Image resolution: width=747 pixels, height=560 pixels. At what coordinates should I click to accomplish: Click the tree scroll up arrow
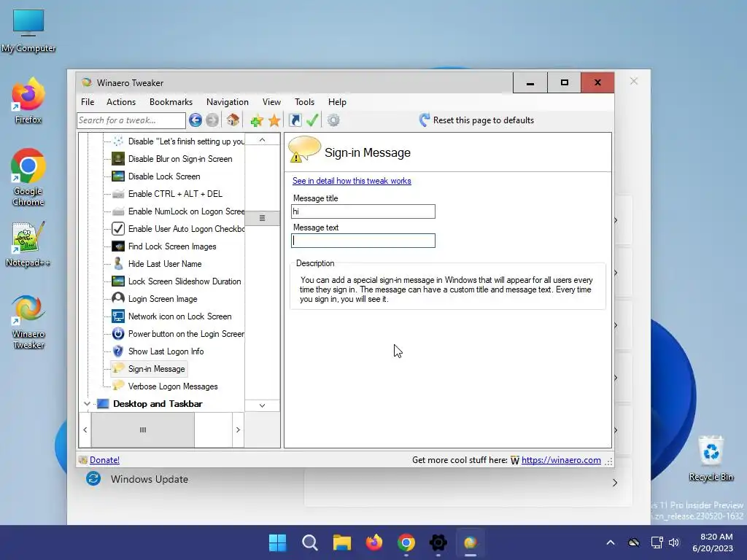coord(263,140)
